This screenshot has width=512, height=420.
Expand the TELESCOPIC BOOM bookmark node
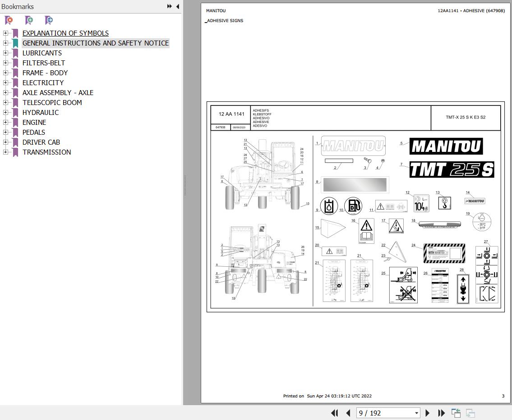[x=5, y=102]
